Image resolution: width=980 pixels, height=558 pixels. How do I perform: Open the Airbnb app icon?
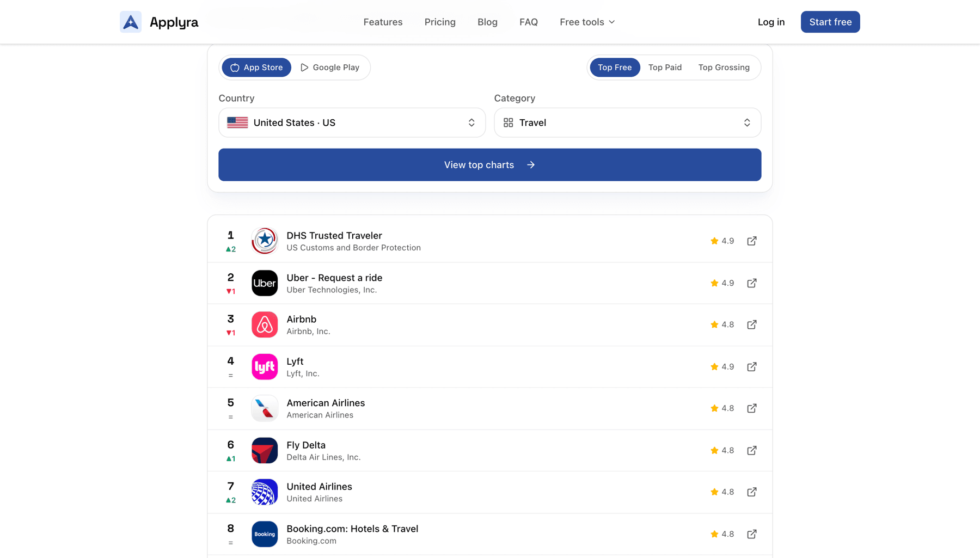[265, 324]
